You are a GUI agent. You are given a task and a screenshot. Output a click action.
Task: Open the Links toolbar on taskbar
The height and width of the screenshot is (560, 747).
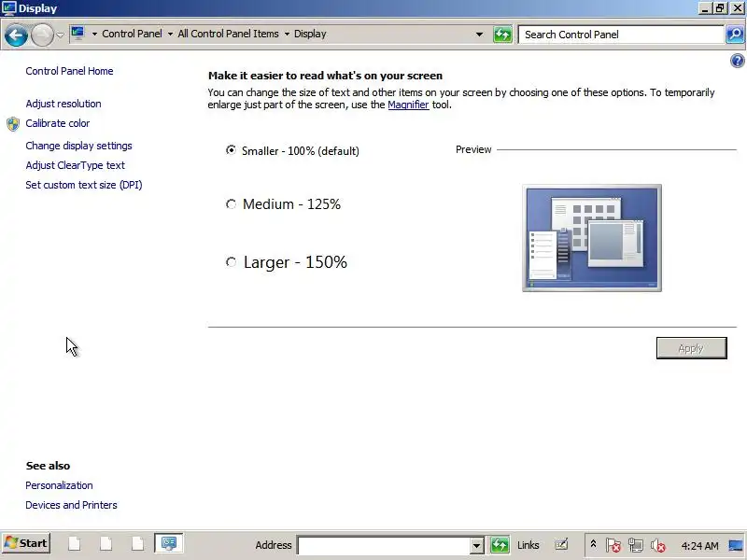529,545
